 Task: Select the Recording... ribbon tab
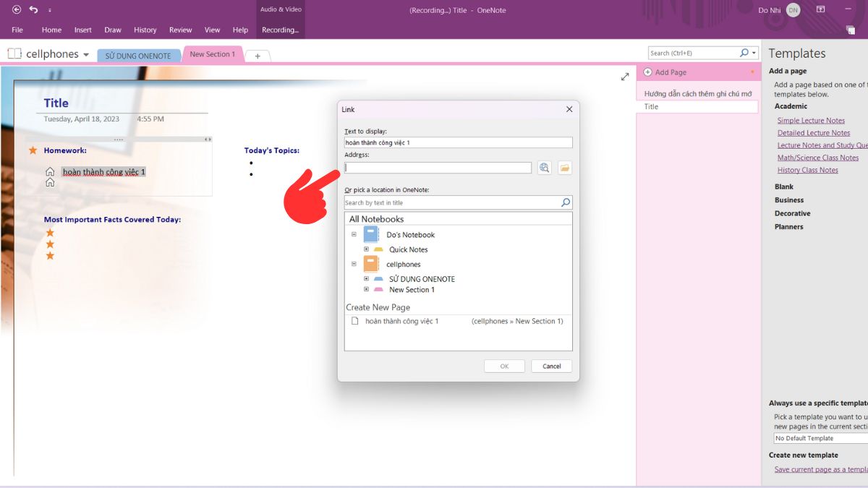coord(280,30)
